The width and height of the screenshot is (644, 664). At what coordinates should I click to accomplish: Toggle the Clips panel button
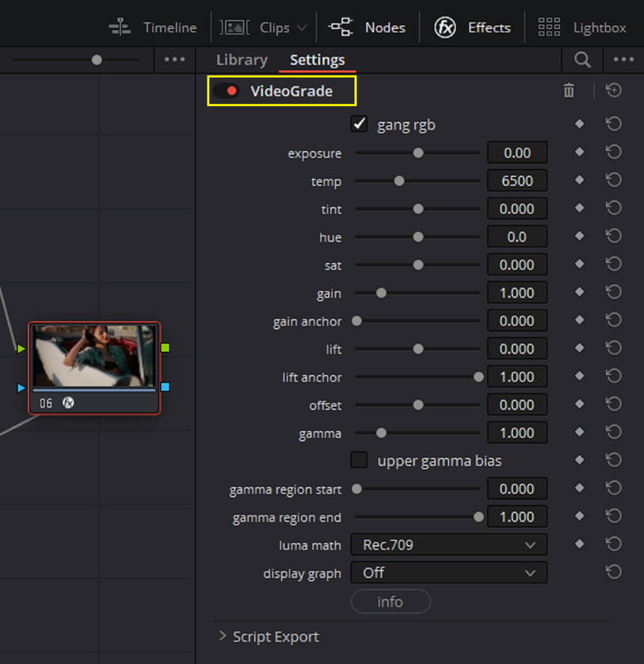(255, 28)
